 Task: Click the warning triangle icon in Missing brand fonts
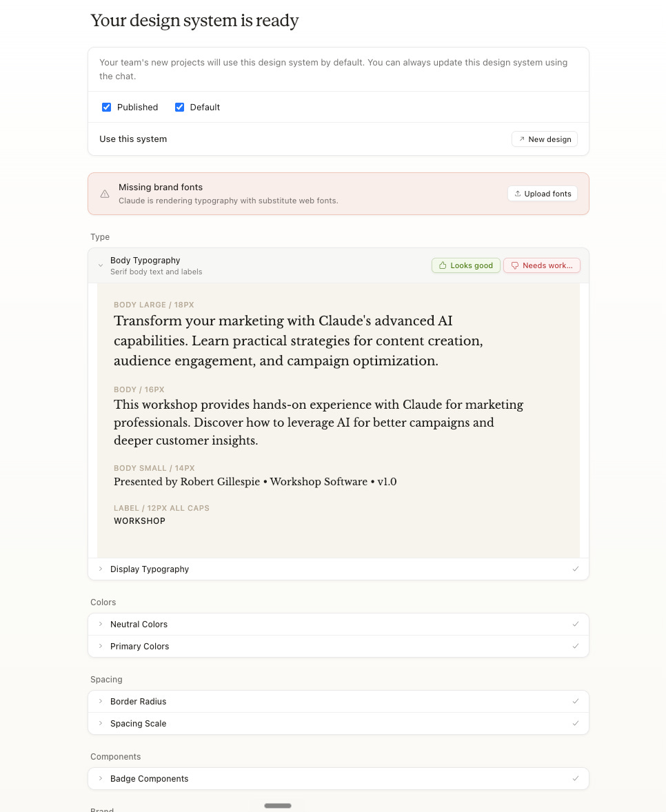105,194
